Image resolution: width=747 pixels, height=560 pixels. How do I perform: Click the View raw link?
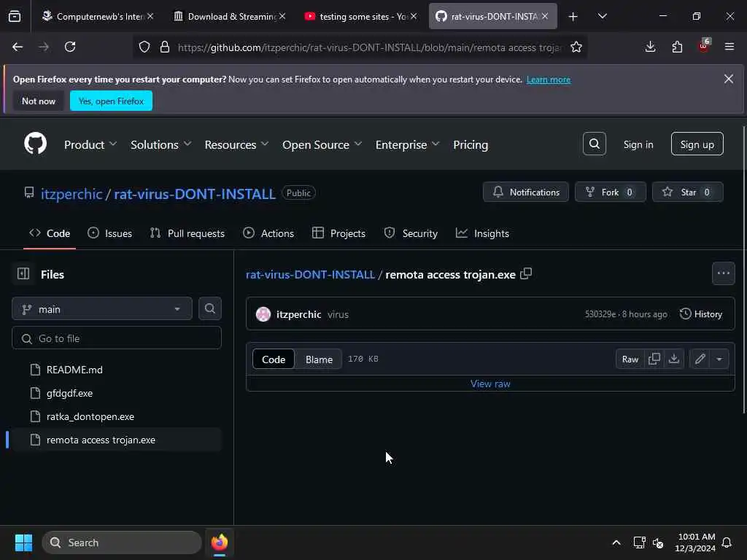click(490, 384)
